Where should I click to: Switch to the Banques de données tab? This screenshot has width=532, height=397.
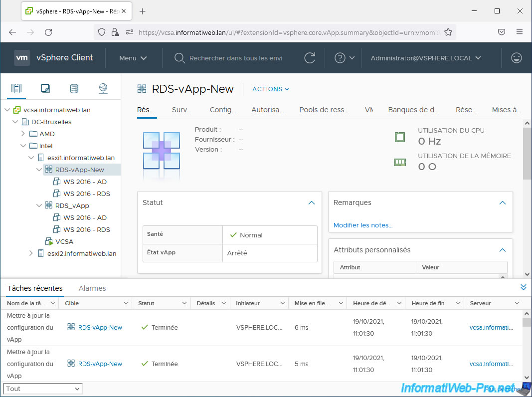tap(413, 110)
